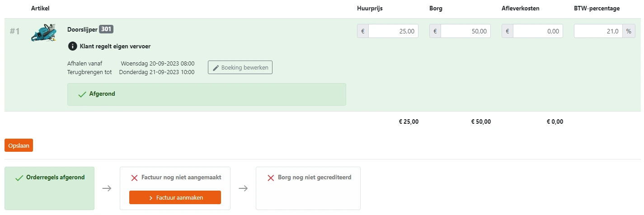Viewport: 644px width, 215px height.
Task: Click the checkmark icon in Orderregels afgerond
Action: point(19,178)
